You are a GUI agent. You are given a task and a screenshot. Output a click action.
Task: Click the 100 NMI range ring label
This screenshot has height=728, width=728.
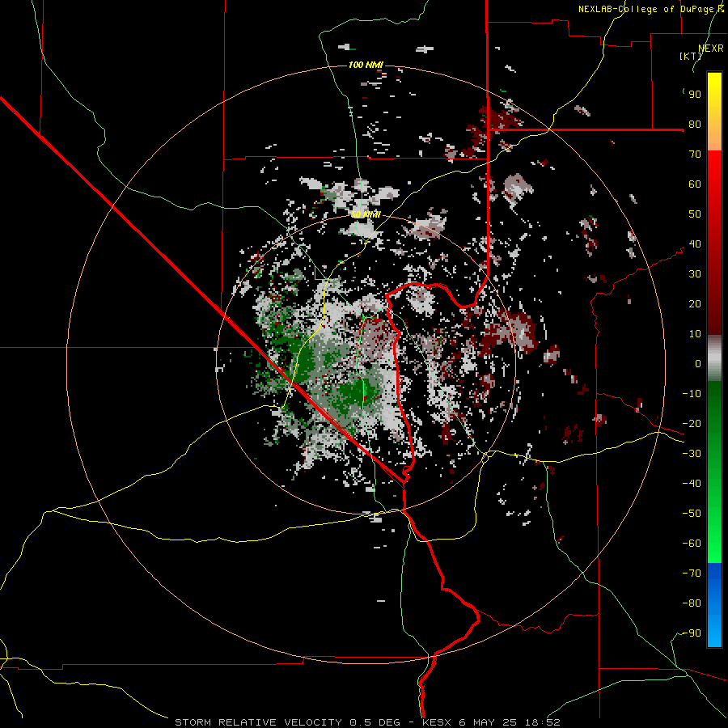tap(366, 65)
